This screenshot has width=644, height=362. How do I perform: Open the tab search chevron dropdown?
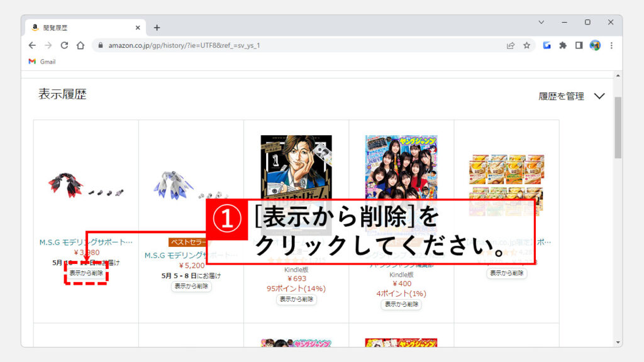[541, 22]
